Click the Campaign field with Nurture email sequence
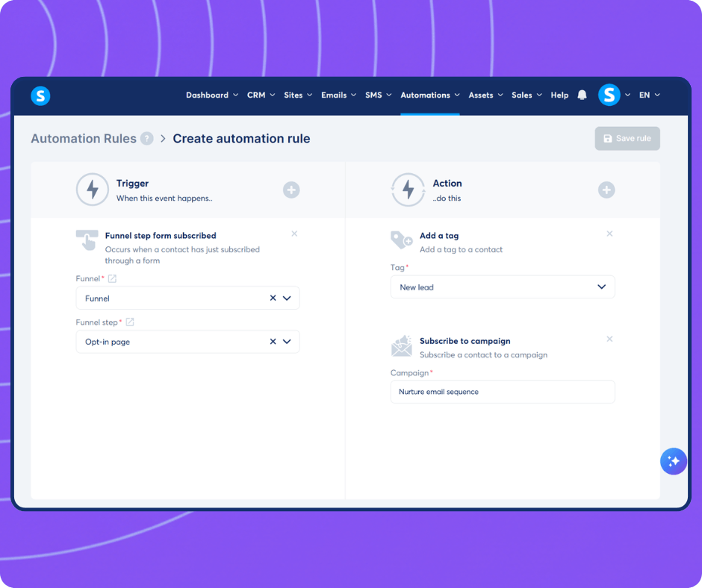 [503, 392]
